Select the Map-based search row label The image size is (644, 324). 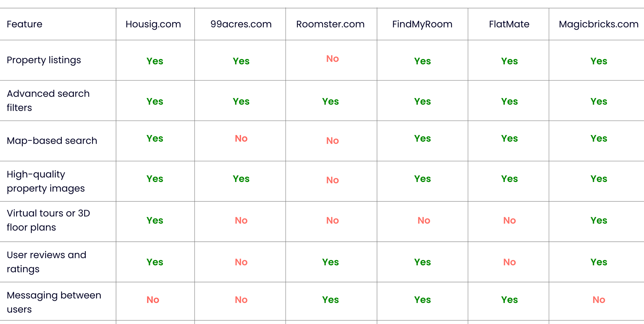pos(52,141)
